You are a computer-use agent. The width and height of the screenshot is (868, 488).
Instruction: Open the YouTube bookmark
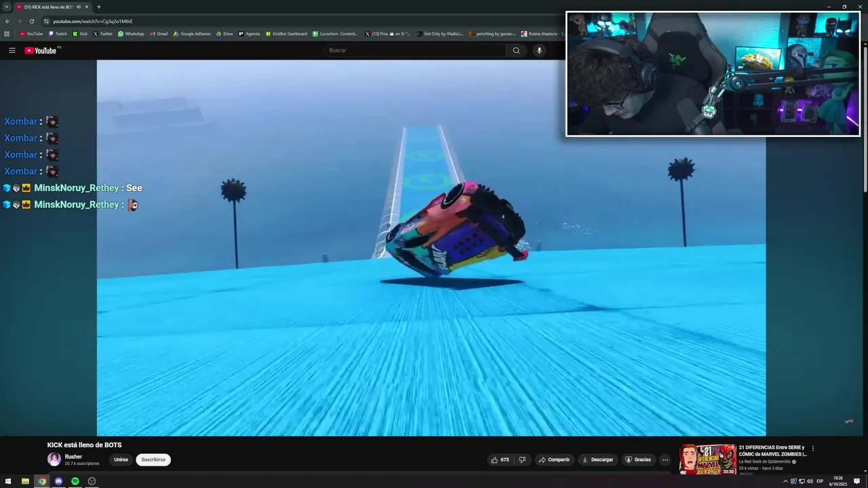(x=31, y=33)
